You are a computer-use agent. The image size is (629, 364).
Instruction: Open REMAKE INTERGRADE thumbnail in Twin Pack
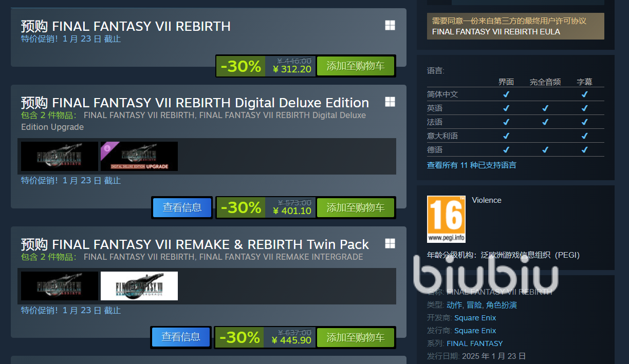139,286
